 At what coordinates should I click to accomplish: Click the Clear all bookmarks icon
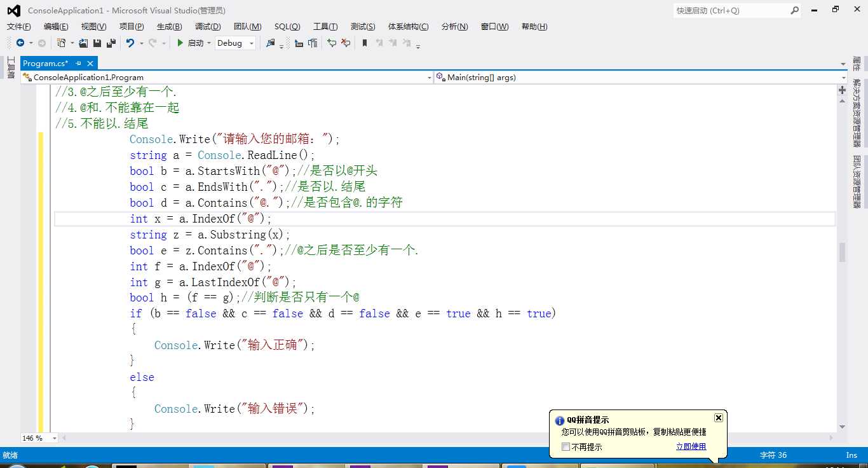pyautogui.click(x=407, y=43)
